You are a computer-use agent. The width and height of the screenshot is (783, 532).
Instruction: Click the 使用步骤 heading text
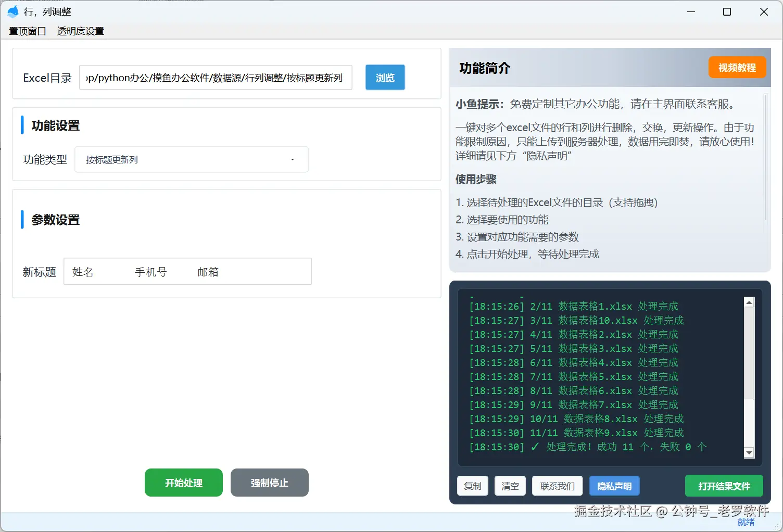click(x=476, y=179)
